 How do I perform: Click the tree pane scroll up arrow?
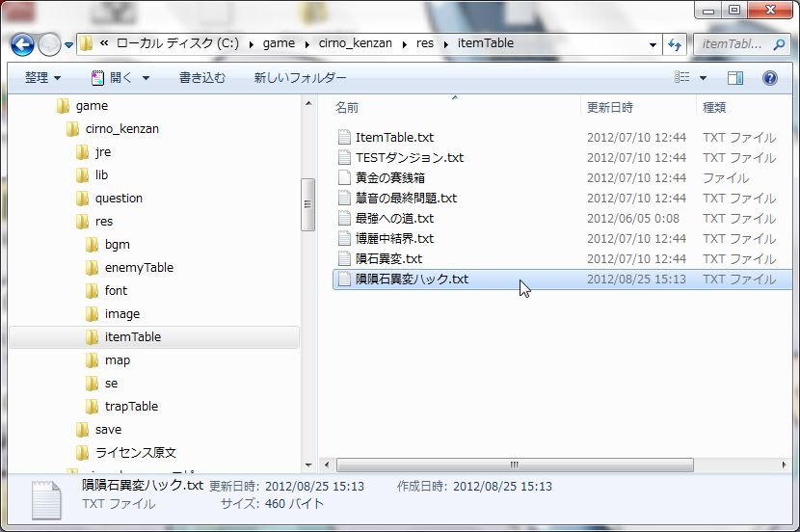(x=308, y=103)
